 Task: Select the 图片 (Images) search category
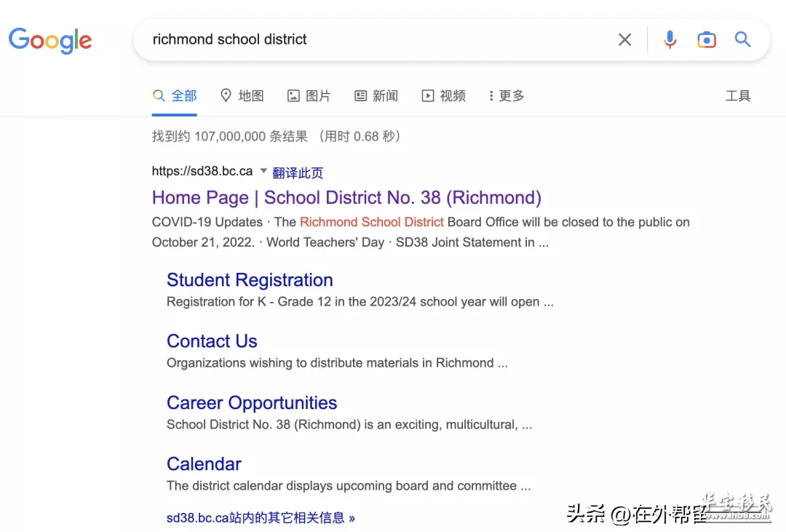(x=309, y=95)
